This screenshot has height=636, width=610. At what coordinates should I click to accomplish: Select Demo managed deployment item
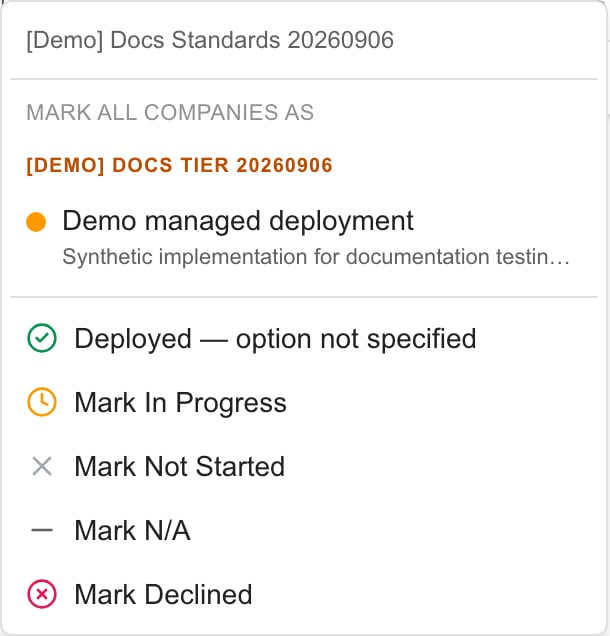coord(304,238)
